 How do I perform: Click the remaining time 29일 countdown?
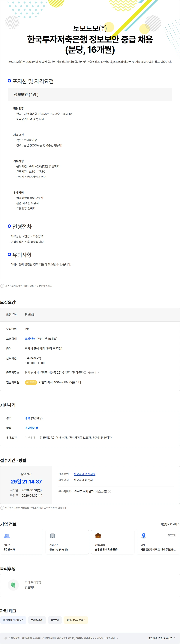tap(26, 482)
